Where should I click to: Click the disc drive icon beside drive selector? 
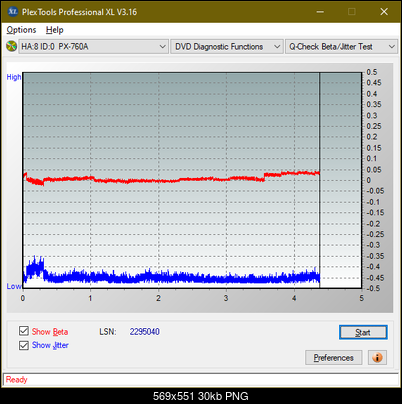click(x=11, y=46)
